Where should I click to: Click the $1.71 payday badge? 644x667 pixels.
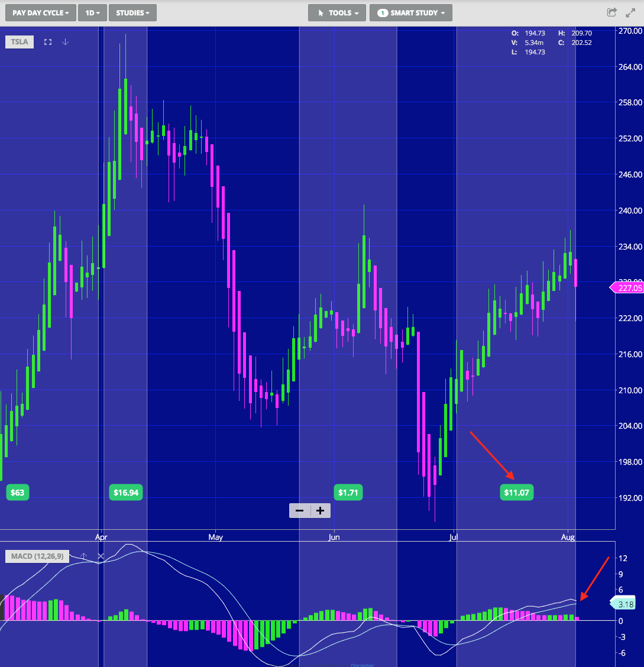pyautogui.click(x=348, y=493)
